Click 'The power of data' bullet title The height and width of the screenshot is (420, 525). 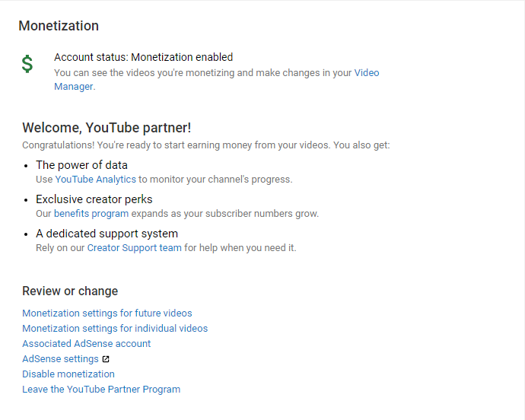[81, 165]
